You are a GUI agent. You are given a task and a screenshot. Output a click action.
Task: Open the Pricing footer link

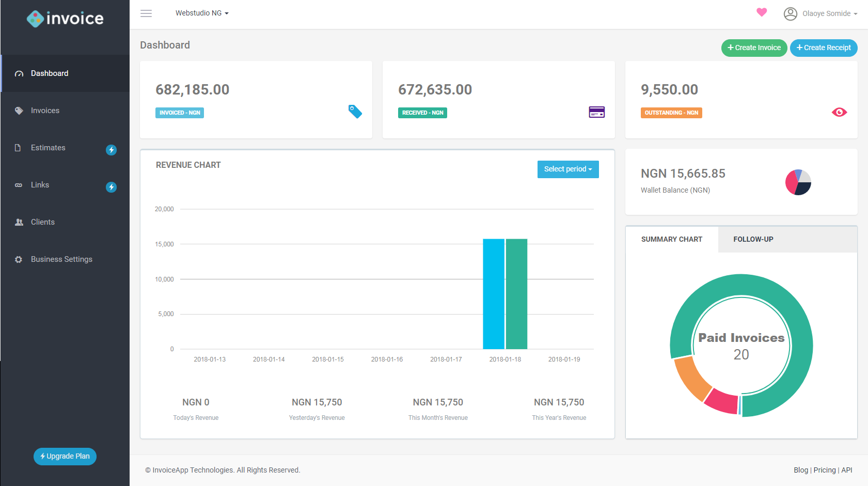click(x=824, y=470)
